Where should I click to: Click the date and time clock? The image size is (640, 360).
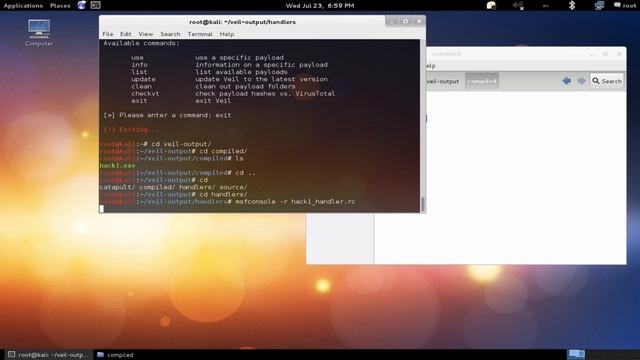tap(320, 6)
